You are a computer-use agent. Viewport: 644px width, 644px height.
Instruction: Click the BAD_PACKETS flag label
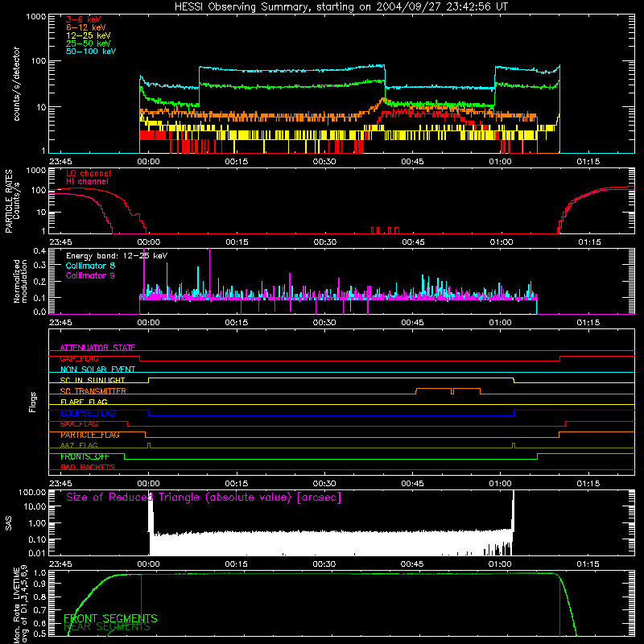88,467
